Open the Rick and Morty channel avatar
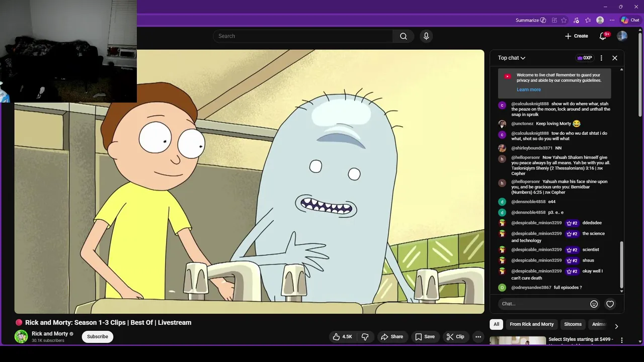Screen dimensions: 644x362 point(21,336)
